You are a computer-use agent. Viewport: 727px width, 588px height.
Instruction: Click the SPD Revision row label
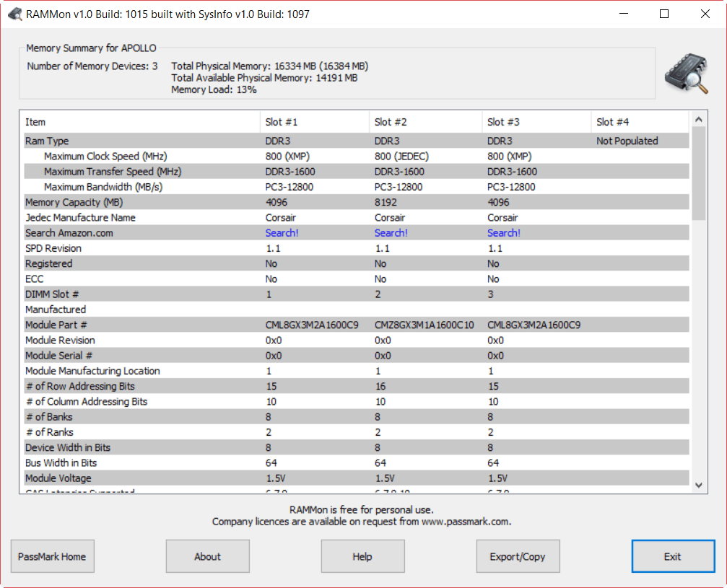click(x=53, y=248)
